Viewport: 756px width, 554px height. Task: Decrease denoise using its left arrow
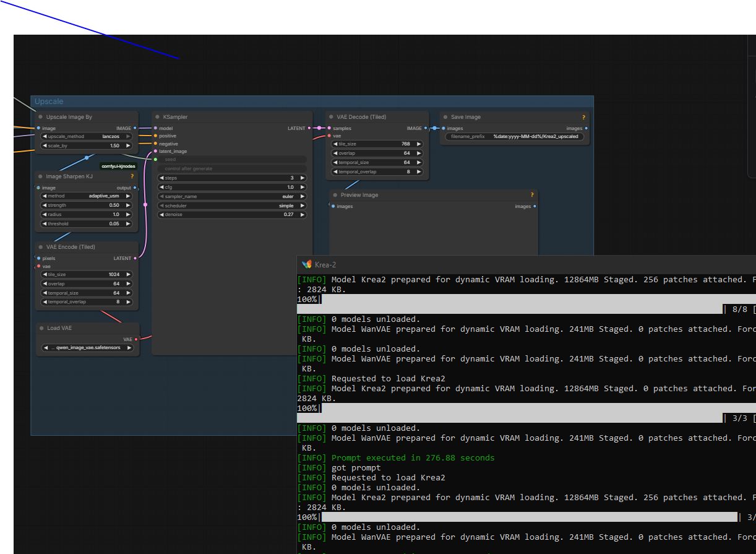click(x=162, y=214)
